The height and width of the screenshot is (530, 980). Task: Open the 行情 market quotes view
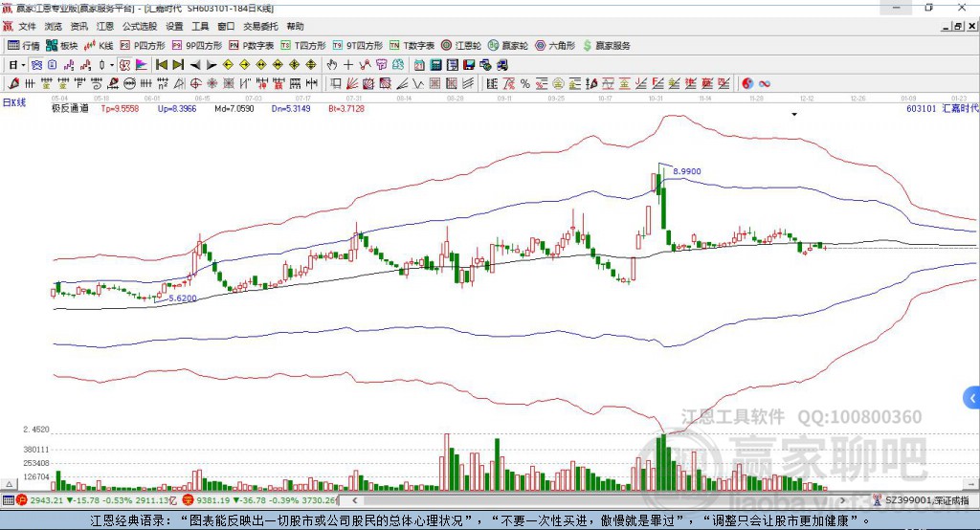[23, 46]
